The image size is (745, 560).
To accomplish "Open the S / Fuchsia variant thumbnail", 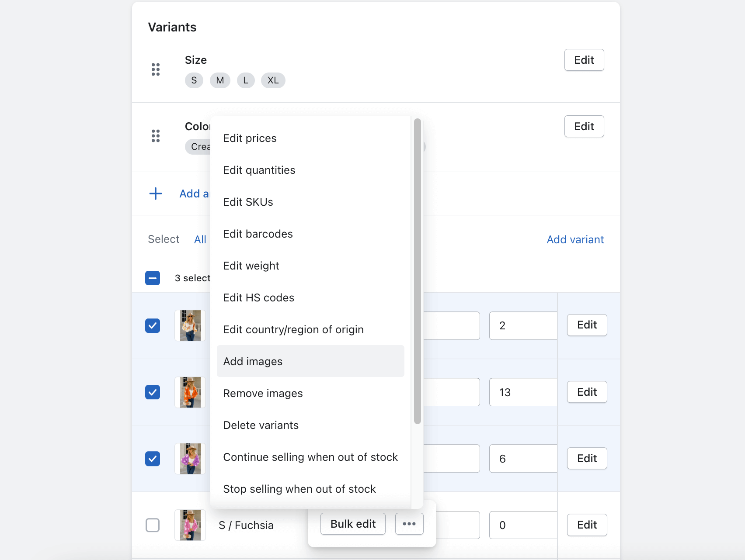I will click(x=190, y=525).
